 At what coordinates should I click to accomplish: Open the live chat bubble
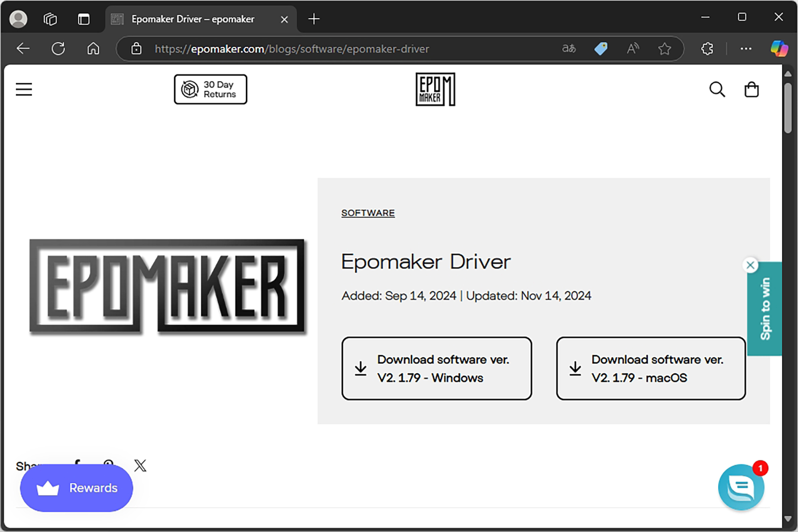741,487
